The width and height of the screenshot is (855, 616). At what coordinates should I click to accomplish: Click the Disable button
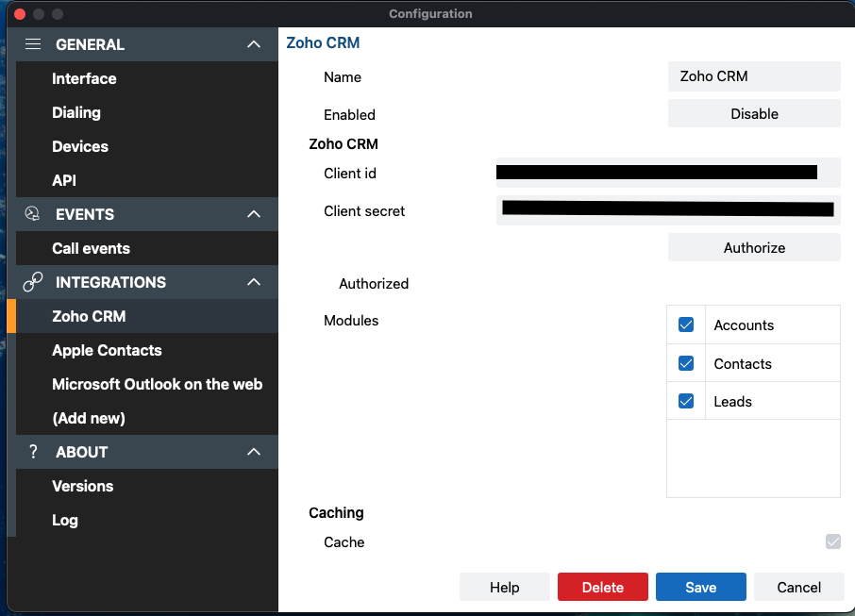pos(754,113)
